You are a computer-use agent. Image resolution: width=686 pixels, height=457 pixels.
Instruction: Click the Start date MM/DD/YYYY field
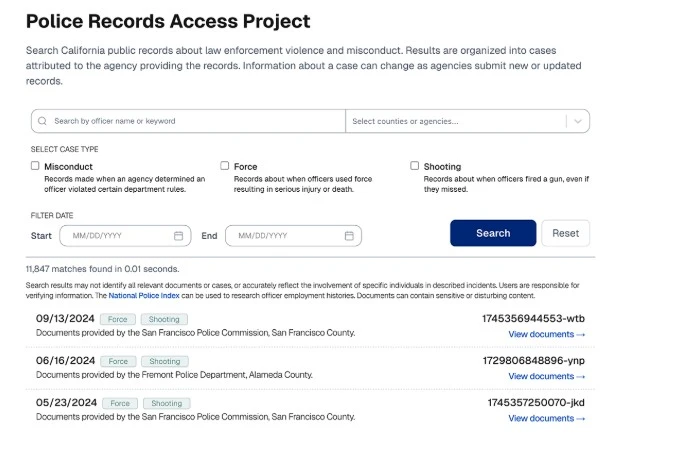coord(125,236)
